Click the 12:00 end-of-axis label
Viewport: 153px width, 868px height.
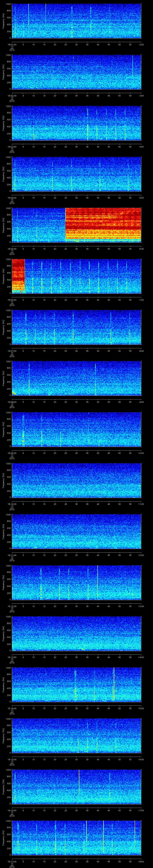[x=141, y=555]
